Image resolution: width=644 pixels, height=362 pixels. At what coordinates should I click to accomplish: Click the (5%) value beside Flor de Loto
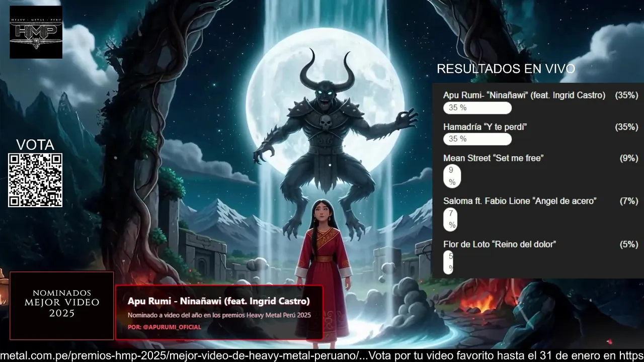click(x=629, y=244)
